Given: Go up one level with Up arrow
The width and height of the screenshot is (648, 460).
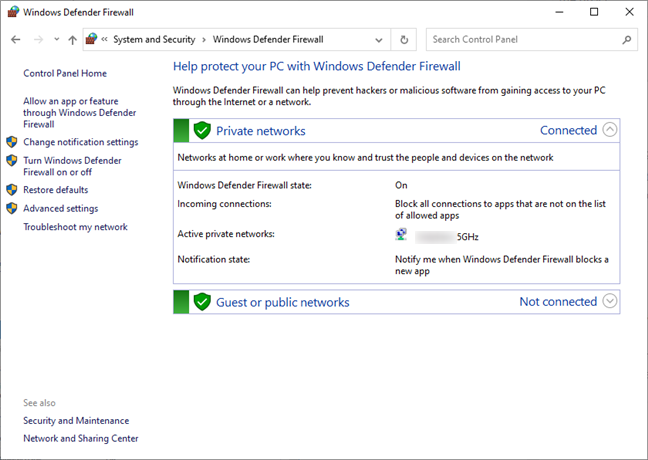Looking at the screenshot, I should pos(72,40).
